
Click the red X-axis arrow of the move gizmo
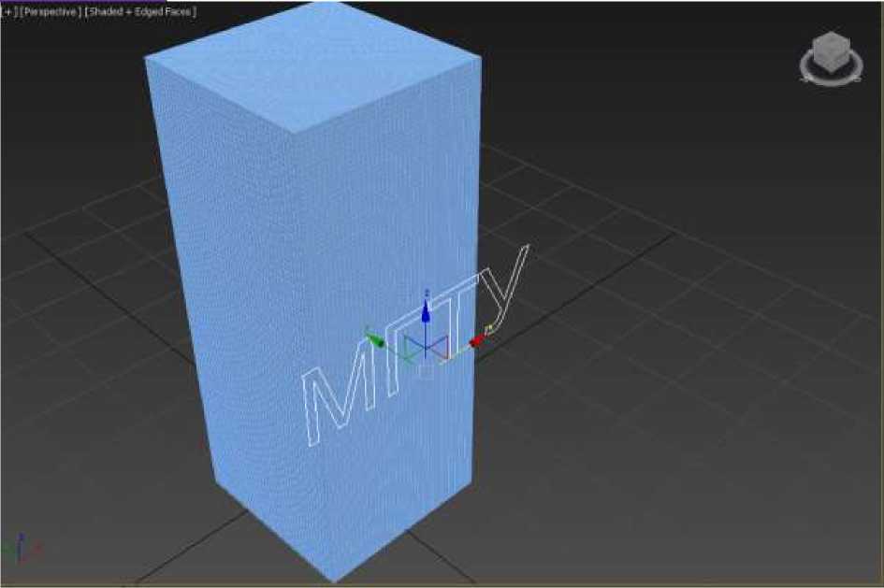pos(478,339)
